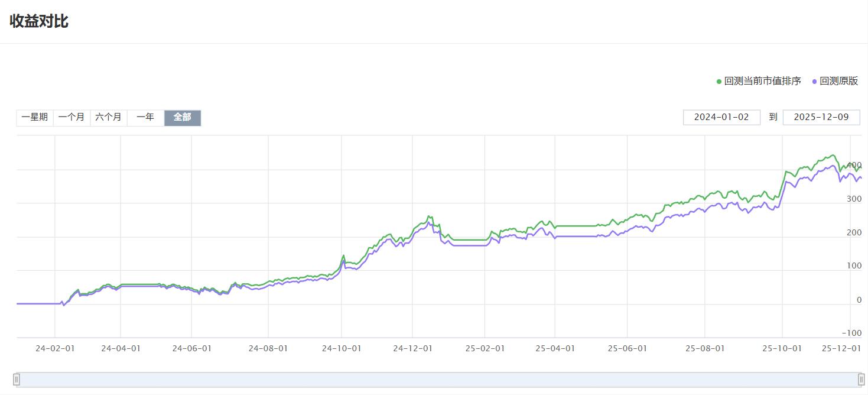Click the 25-12-01 x-axis label
The image size is (868, 395).
coord(841,348)
